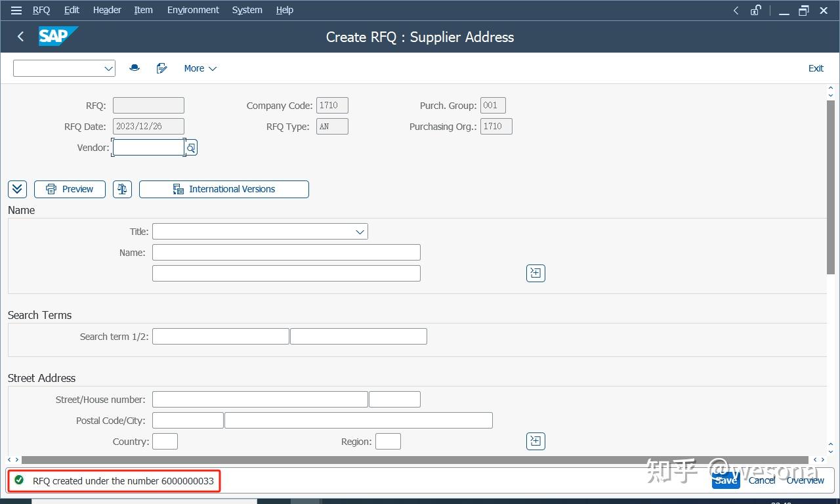Open the Header menu

[x=107, y=10]
